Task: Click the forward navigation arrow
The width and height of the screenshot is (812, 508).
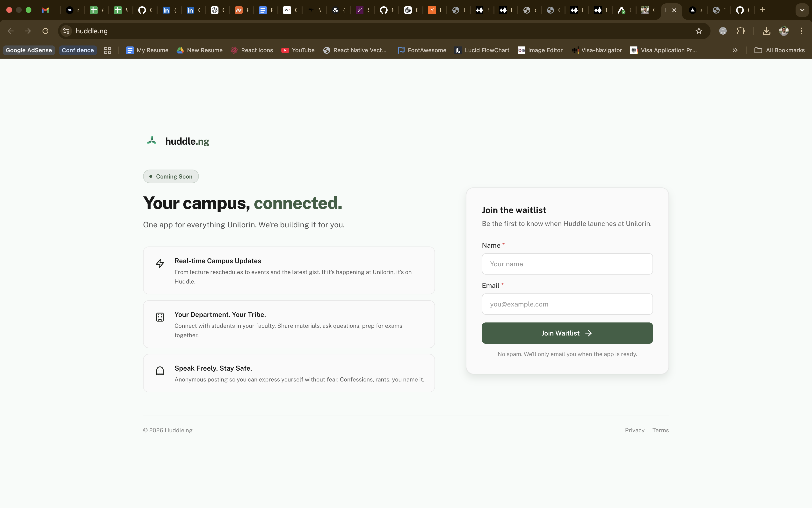Action: pyautogui.click(x=28, y=31)
